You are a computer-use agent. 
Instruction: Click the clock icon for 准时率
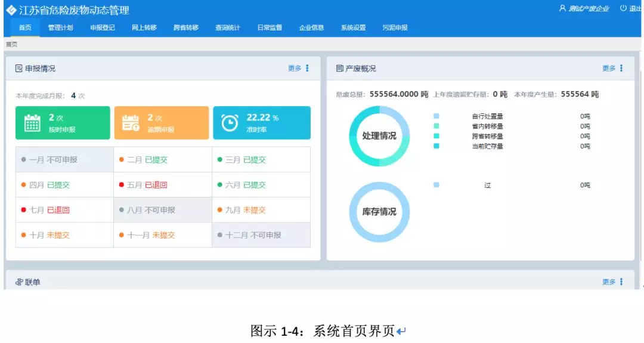(230, 123)
